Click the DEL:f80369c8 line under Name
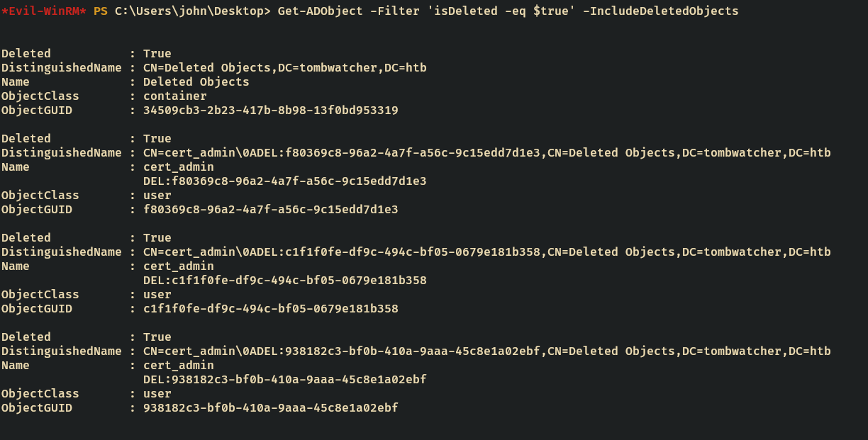868x440 pixels. point(284,181)
